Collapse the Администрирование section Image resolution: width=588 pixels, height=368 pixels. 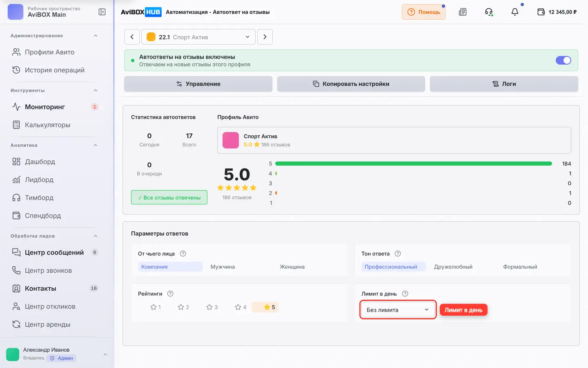pyautogui.click(x=96, y=36)
